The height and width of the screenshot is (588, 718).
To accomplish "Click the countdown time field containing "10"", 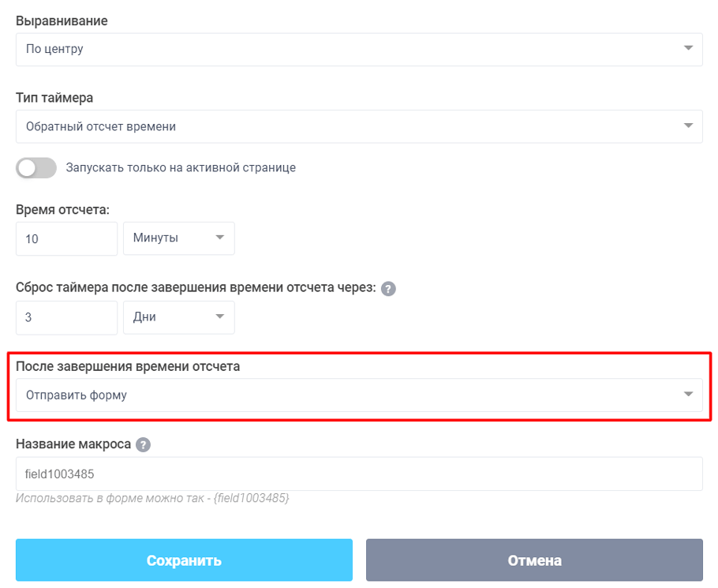I will point(66,238).
